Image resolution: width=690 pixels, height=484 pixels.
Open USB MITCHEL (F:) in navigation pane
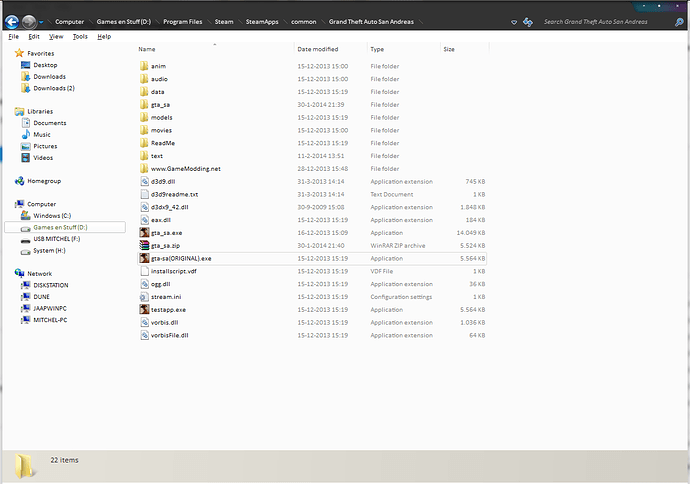click(58, 239)
